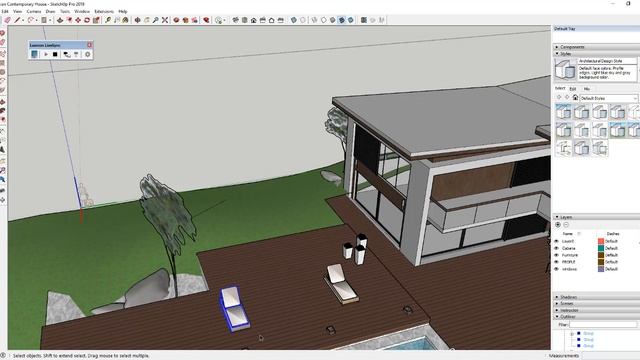Switch to the Mix tab in Styles
The height and width of the screenshot is (360, 640).
point(587,89)
